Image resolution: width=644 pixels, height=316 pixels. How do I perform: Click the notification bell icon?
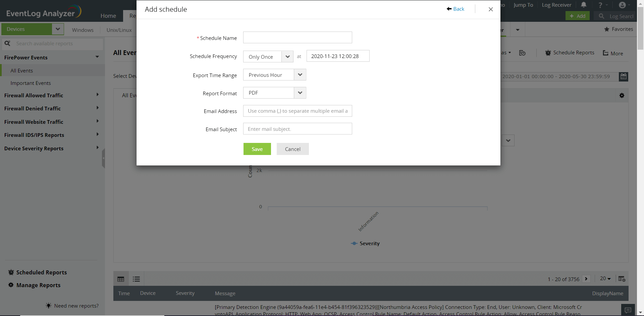tap(584, 5)
